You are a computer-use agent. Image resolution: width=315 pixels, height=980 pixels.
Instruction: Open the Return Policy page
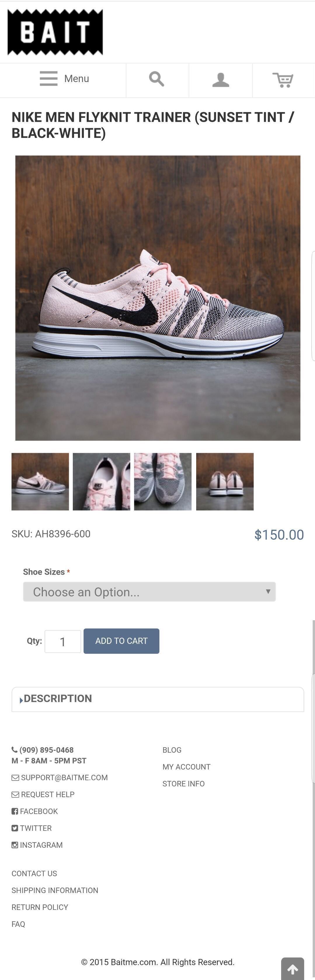40,907
